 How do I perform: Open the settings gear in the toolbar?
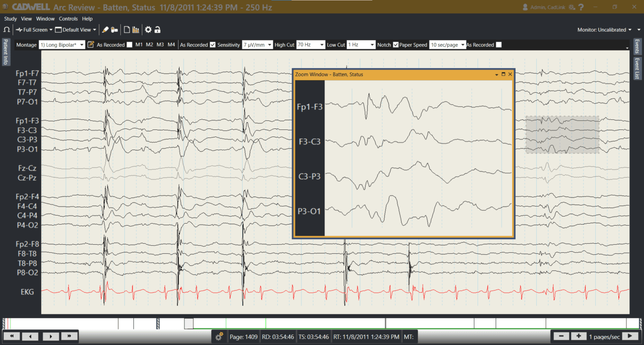pyautogui.click(x=147, y=29)
